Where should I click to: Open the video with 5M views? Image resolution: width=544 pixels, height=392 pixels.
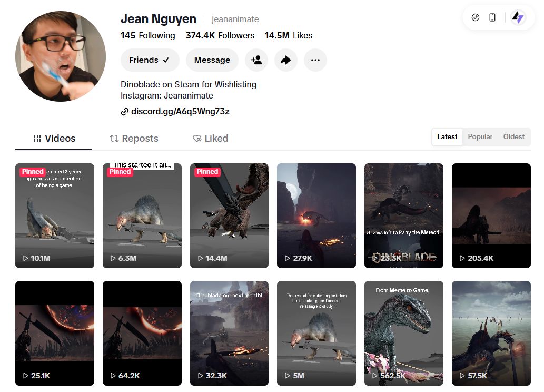(x=316, y=334)
